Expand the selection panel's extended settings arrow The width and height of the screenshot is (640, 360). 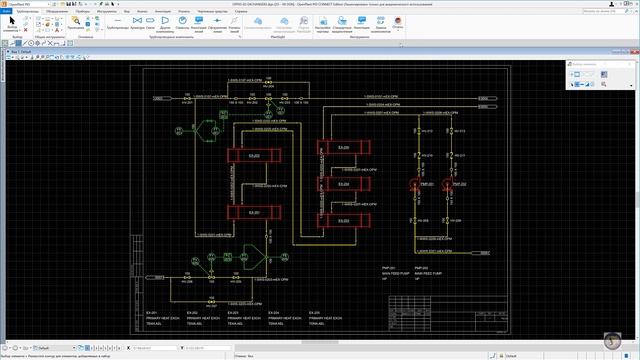click(631, 85)
